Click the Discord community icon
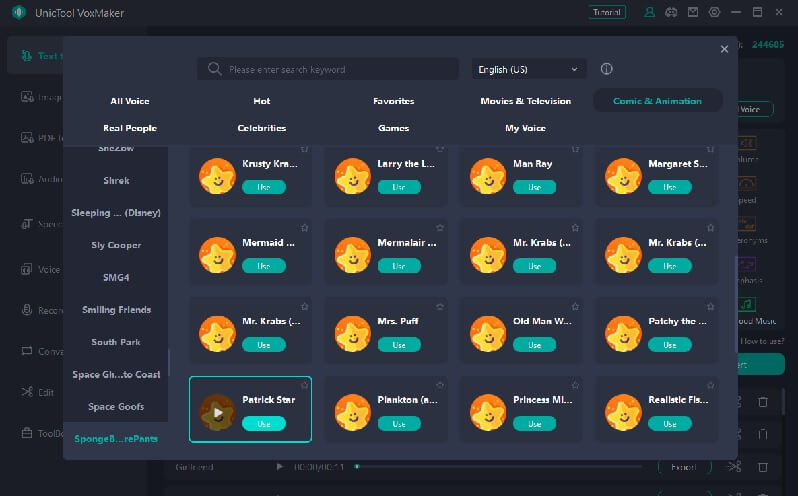This screenshot has height=496, width=798. click(671, 13)
